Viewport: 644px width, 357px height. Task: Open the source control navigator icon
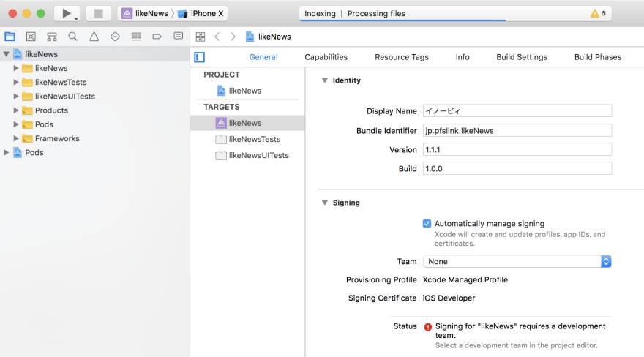tap(31, 37)
